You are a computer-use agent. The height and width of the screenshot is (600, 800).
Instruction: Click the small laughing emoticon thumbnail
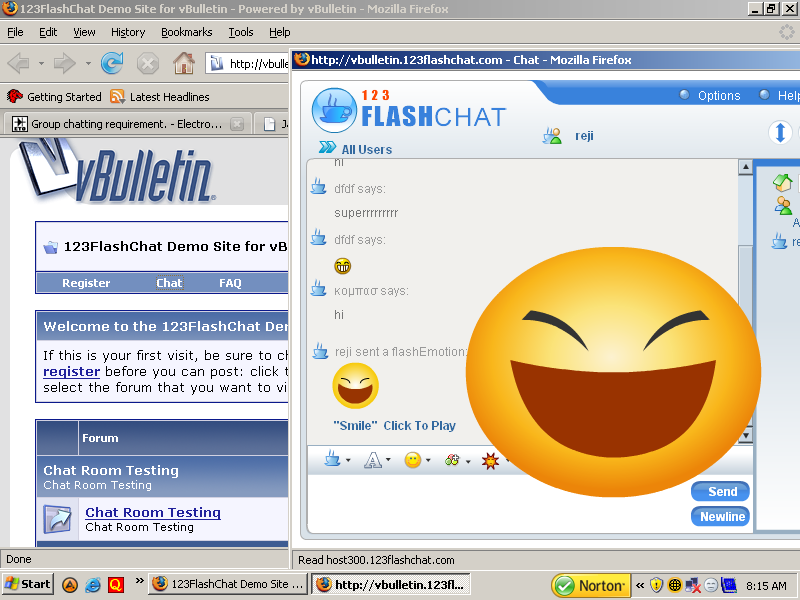356,385
